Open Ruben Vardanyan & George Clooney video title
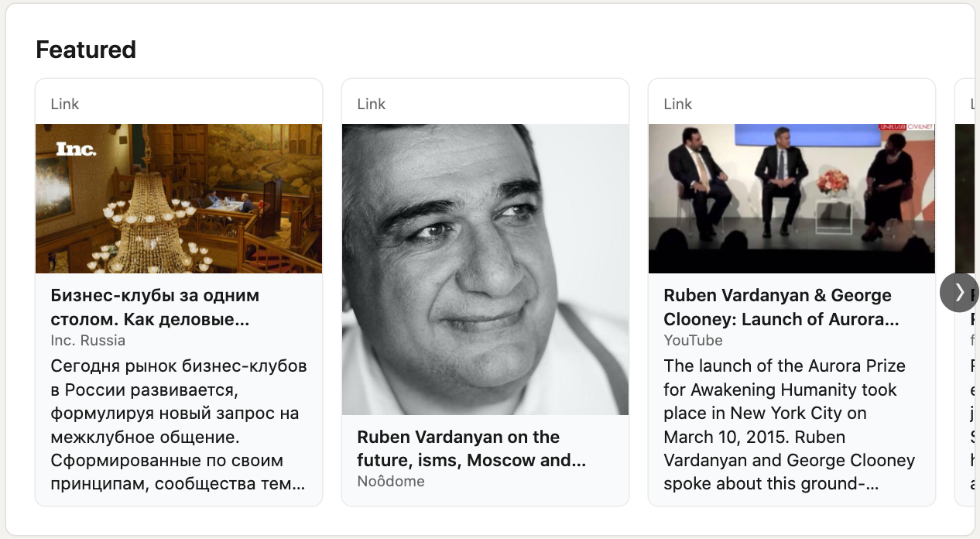Screen dimensions: 980x539 pos(781,307)
